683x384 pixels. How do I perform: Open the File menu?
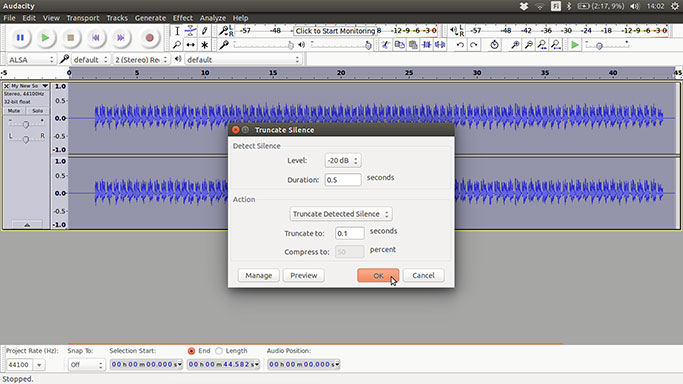9,18
